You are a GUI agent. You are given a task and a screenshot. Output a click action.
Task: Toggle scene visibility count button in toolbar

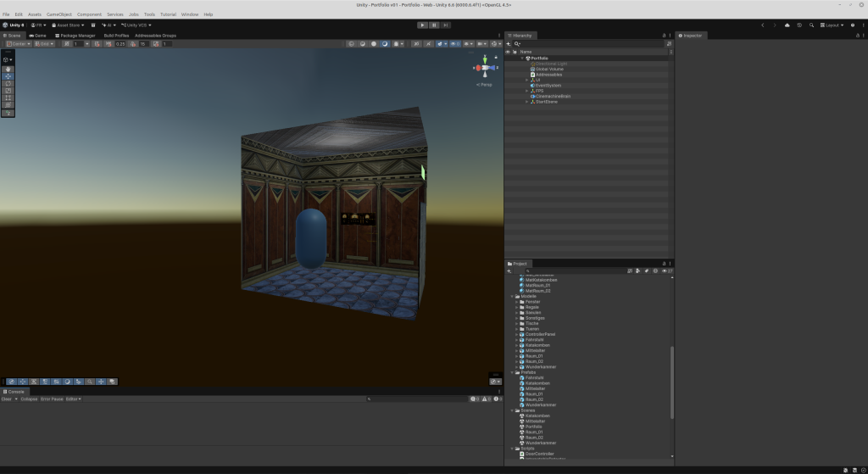(x=455, y=44)
